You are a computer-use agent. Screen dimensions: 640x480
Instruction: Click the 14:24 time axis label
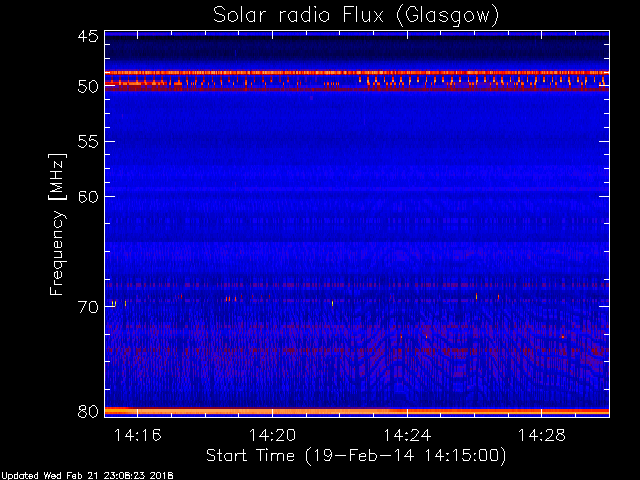pos(407,436)
